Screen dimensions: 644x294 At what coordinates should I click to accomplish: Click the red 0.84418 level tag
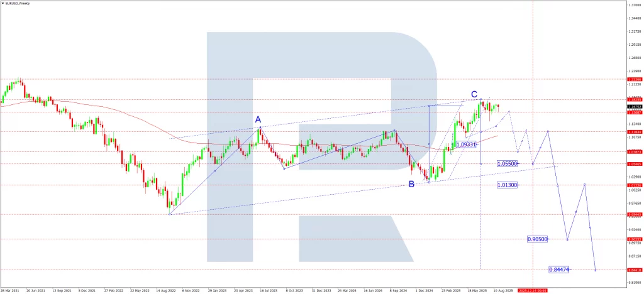point(634,270)
